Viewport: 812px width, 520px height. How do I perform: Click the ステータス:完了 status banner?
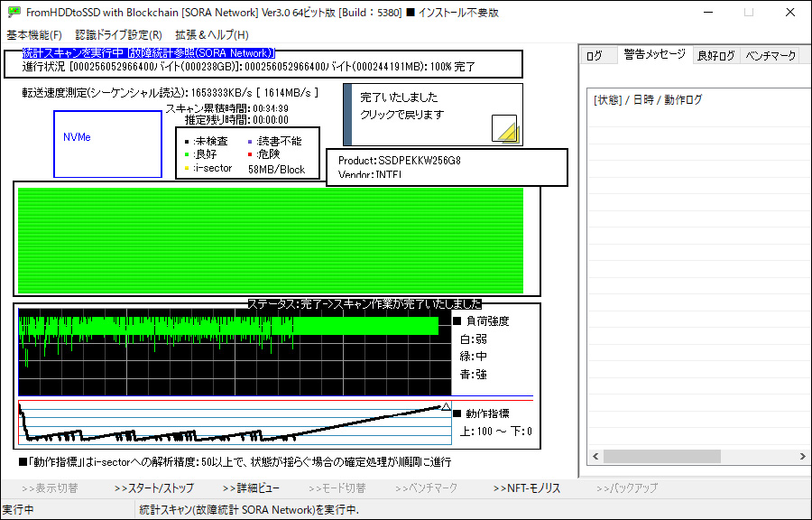[x=364, y=304]
